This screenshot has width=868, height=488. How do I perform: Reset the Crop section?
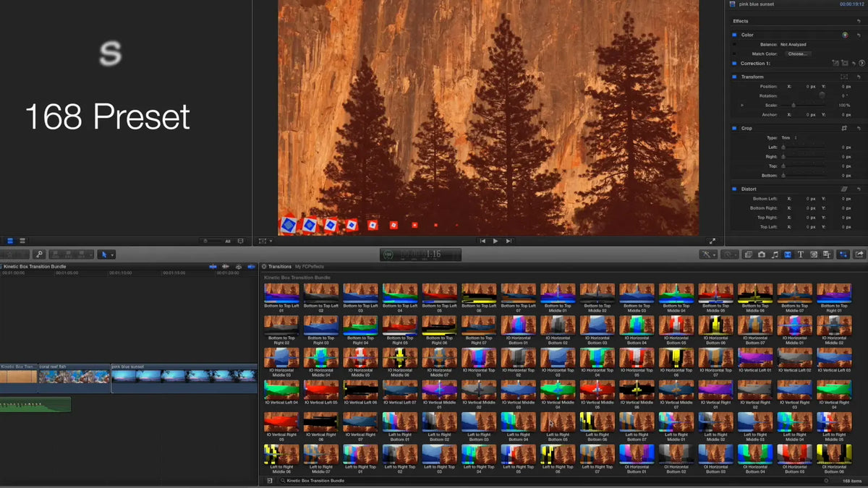click(859, 128)
